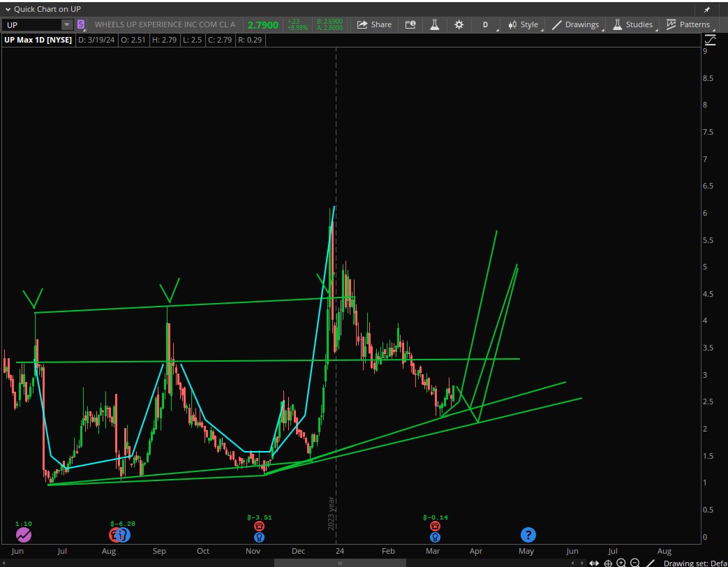Click the UP Max 1D [NYSE] label
Image resolution: width=728 pixels, height=567 pixels.
click(38, 40)
